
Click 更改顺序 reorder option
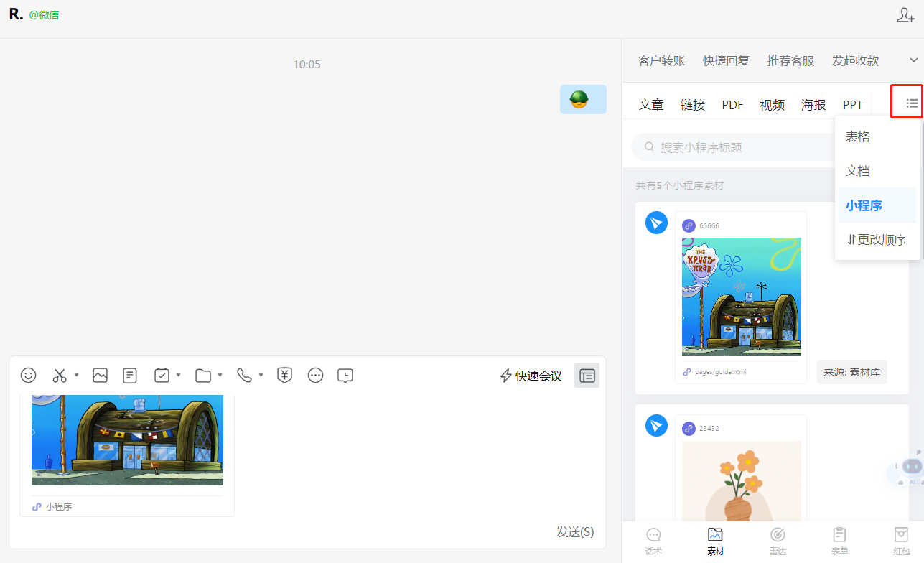pos(877,240)
